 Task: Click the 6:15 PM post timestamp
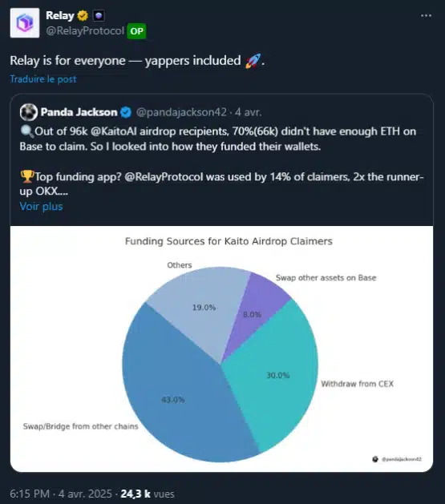click(30, 494)
